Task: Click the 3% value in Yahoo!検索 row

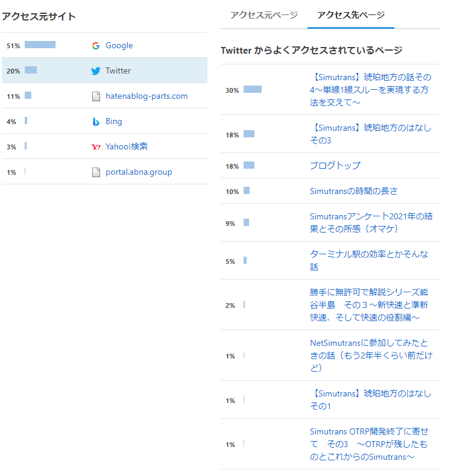Action: coord(11,147)
